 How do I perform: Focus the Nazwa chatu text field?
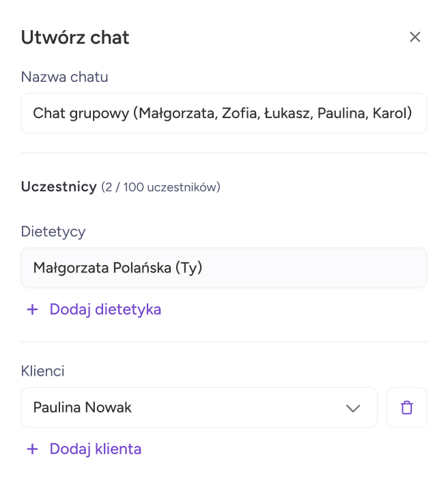coord(223,113)
